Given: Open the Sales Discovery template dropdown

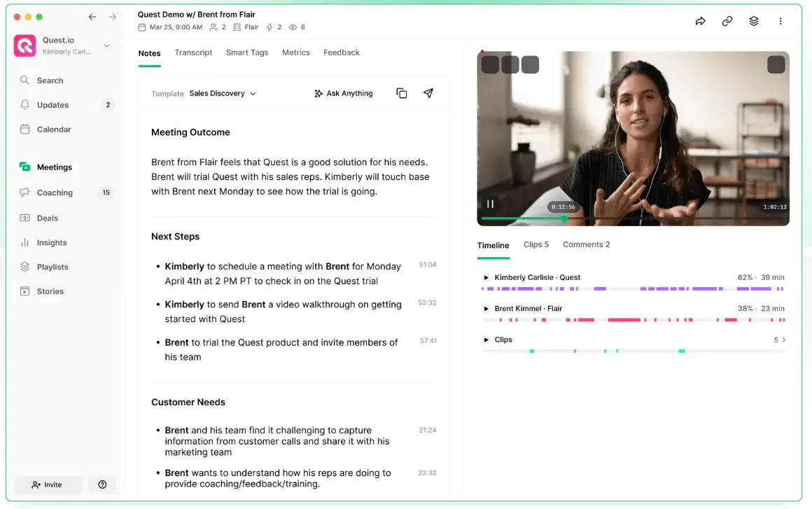Looking at the screenshot, I should (223, 93).
